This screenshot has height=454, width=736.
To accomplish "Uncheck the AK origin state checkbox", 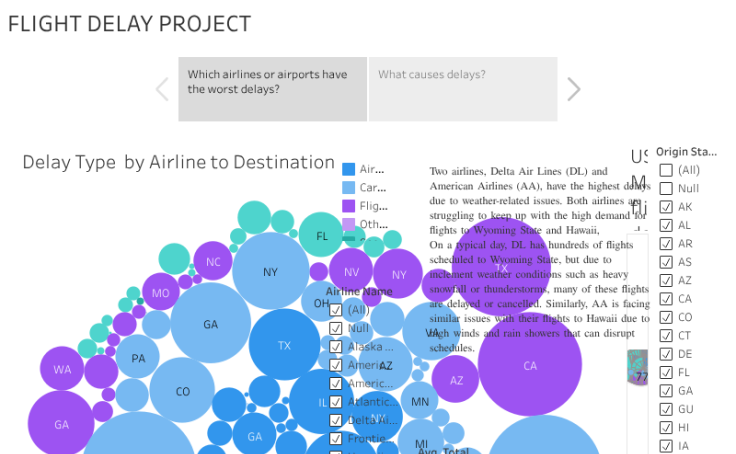I will pyautogui.click(x=666, y=207).
